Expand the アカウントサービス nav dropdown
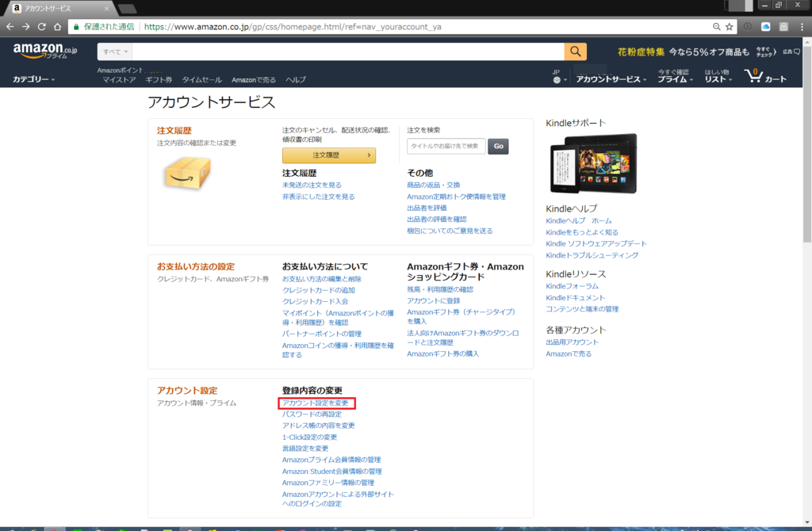 pyautogui.click(x=611, y=79)
